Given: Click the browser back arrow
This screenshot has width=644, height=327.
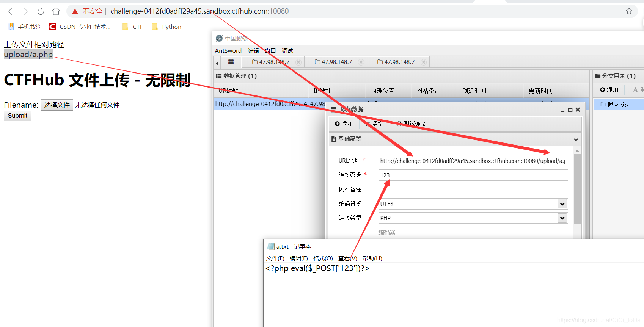Looking at the screenshot, I should tap(11, 11).
